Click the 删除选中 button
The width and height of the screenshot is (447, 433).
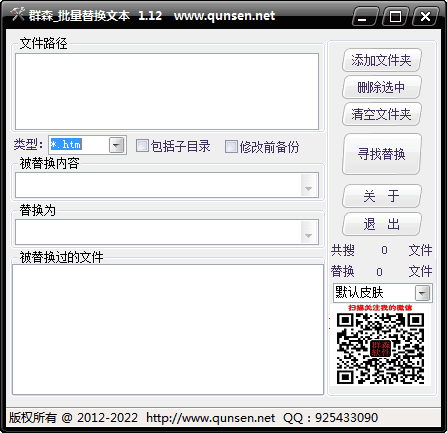[382, 87]
